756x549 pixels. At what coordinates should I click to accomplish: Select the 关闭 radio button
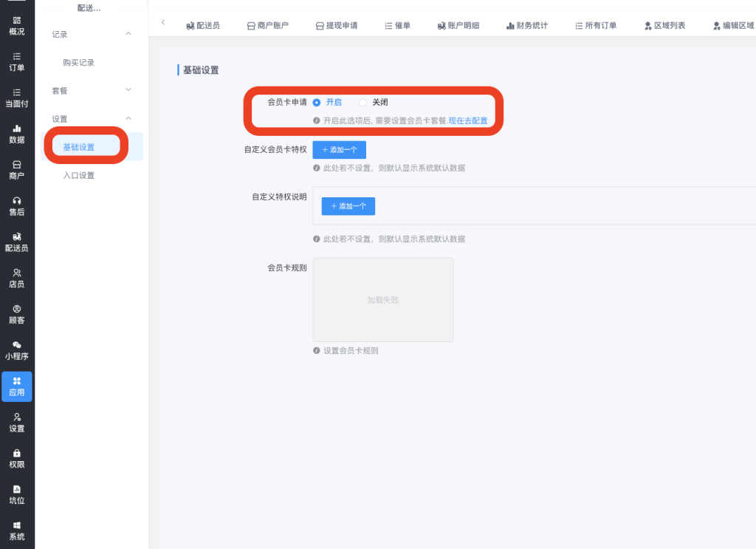point(362,103)
